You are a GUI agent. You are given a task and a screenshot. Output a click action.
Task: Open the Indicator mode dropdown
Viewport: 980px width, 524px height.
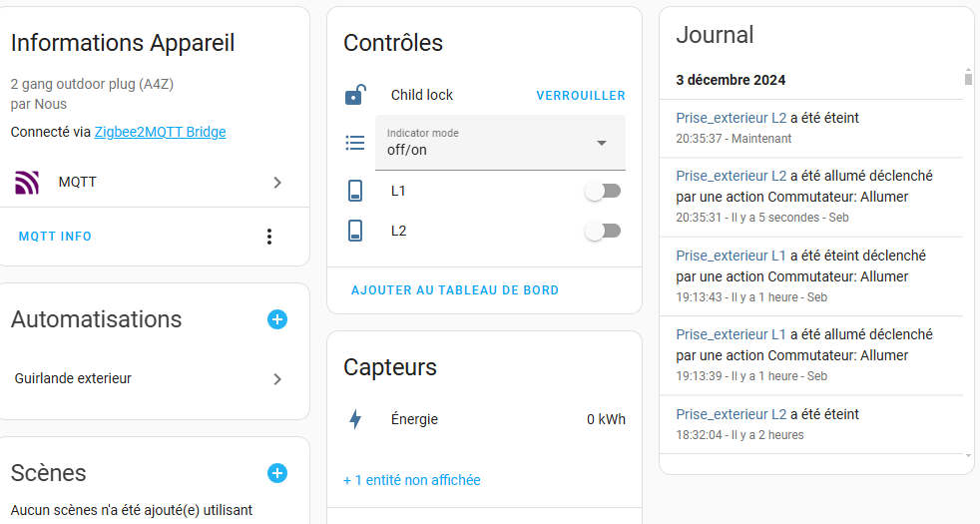pos(601,143)
